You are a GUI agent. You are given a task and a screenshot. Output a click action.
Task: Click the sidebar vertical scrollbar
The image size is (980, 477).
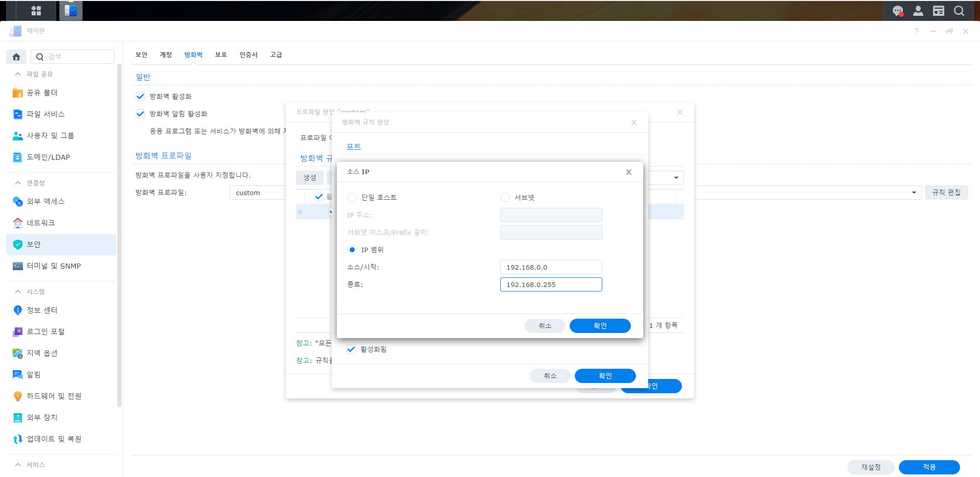(x=119, y=235)
